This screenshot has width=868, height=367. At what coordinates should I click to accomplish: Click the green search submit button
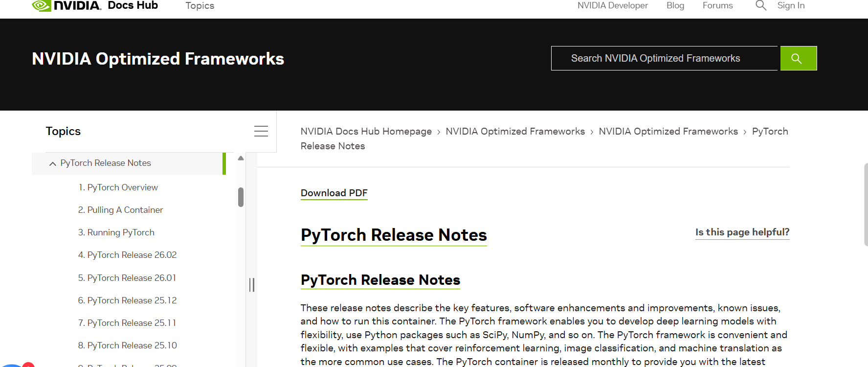pyautogui.click(x=799, y=58)
